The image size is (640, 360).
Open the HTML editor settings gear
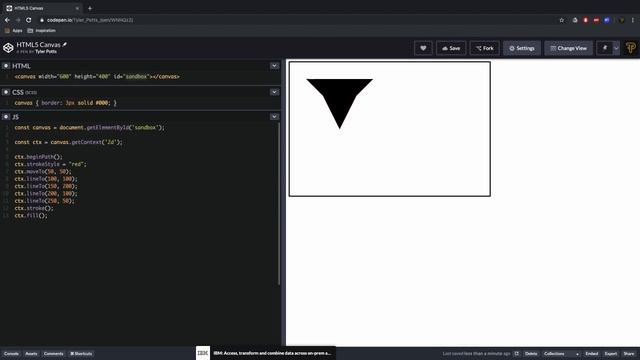[x=6, y=66]
